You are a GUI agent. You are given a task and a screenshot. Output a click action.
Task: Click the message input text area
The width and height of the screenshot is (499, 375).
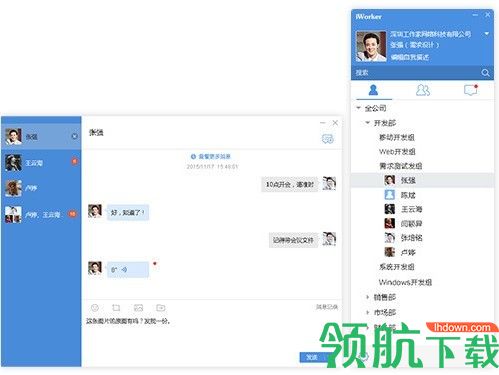click(212, 332)
